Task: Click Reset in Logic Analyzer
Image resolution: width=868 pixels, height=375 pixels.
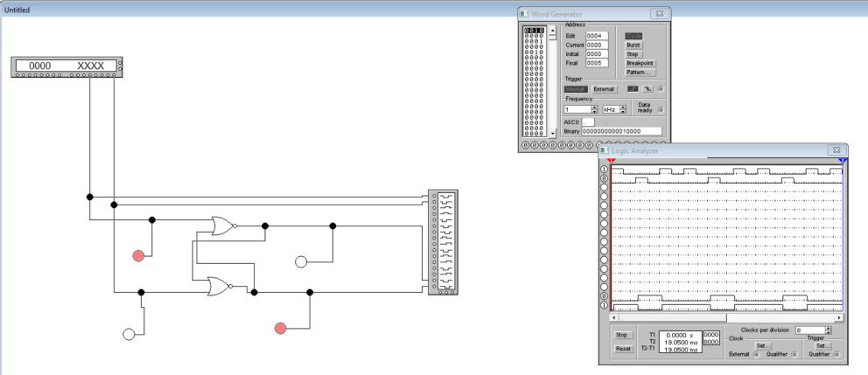Action: 623,349
